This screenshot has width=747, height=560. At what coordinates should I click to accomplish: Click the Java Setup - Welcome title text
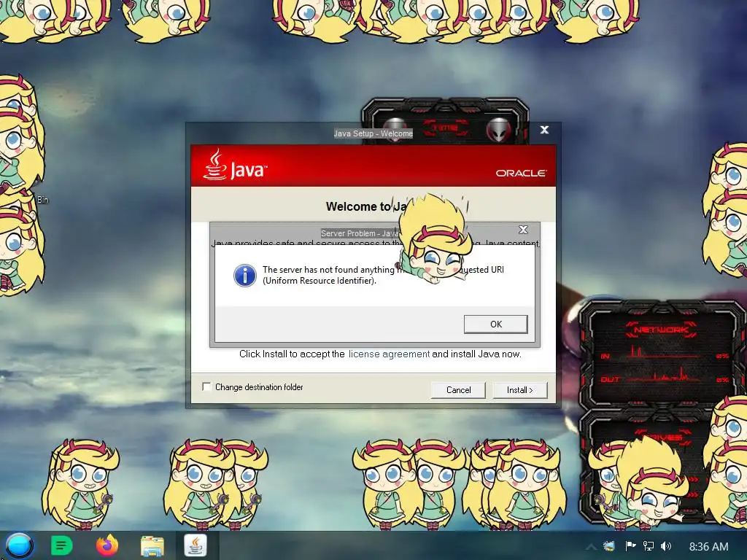point(373,133)
